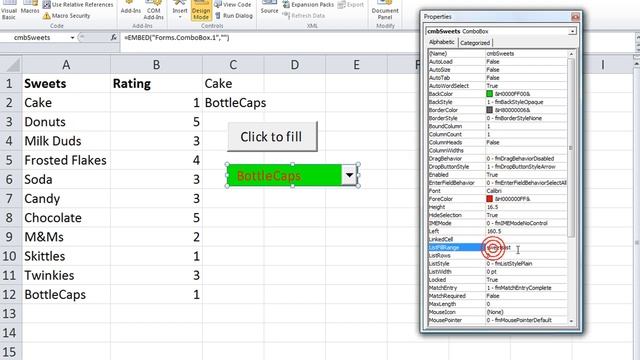Select the LinkedCell property
Image resolution: width=640 pixels, height=360 pixels.
498,239
